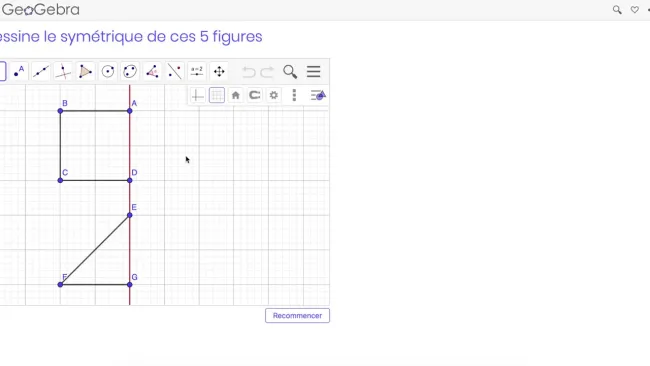Open graphics settings gear
Image resolution: width=650 pixels, height=366 pixels.
pyautogui.click(x=274, y=95)
